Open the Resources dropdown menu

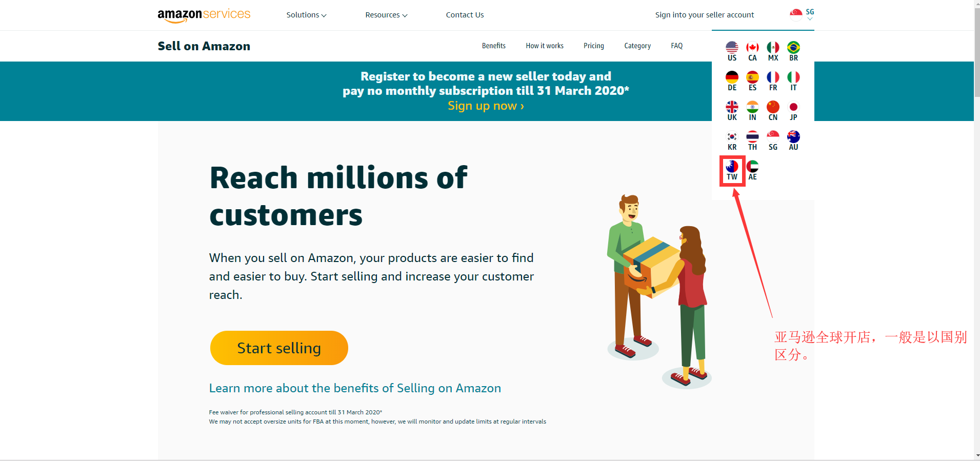[x=386, y=15]
